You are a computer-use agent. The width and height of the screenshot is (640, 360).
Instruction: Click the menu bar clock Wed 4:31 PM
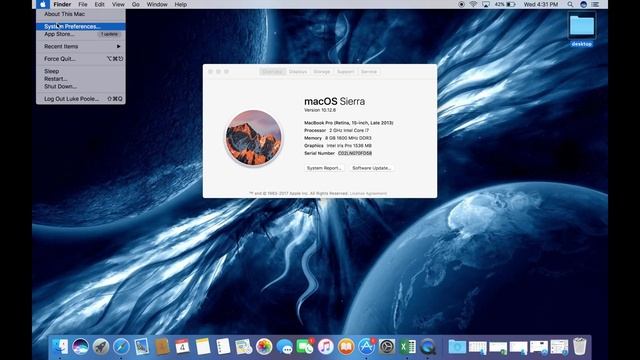pos(541,4)
